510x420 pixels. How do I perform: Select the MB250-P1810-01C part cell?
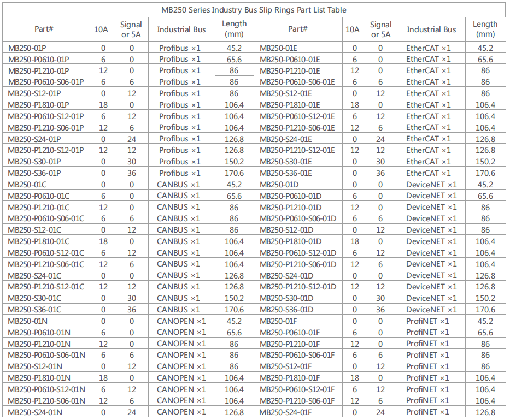coord(39,241)
